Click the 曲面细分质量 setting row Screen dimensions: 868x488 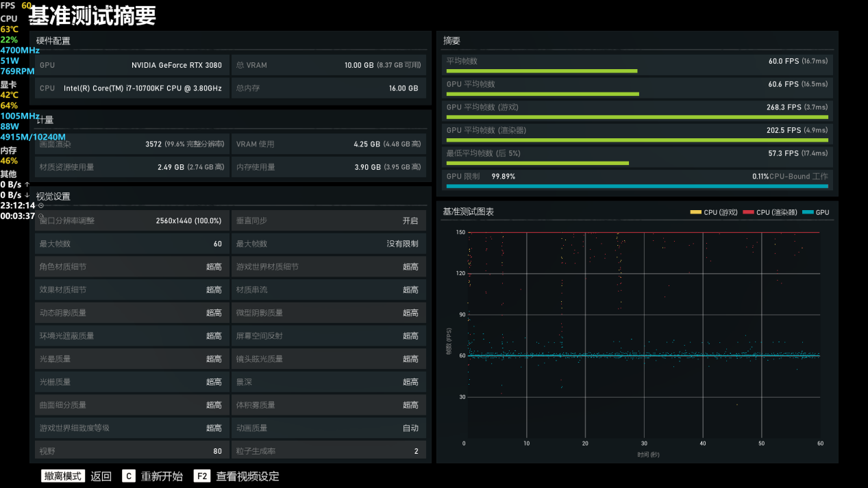pos(132,405)
